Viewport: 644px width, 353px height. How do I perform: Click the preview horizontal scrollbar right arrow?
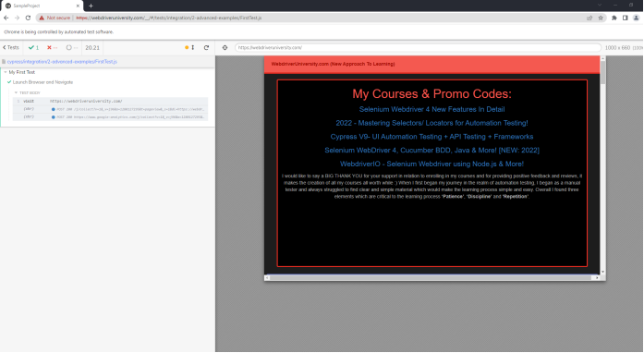tap(597, 278)
